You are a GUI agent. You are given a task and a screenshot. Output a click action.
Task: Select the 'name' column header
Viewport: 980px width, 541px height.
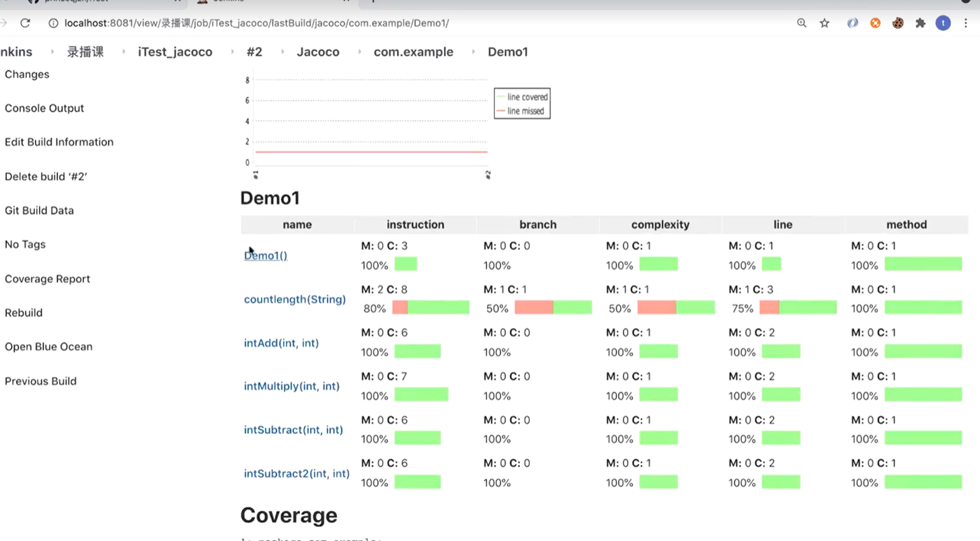(297, 224)
